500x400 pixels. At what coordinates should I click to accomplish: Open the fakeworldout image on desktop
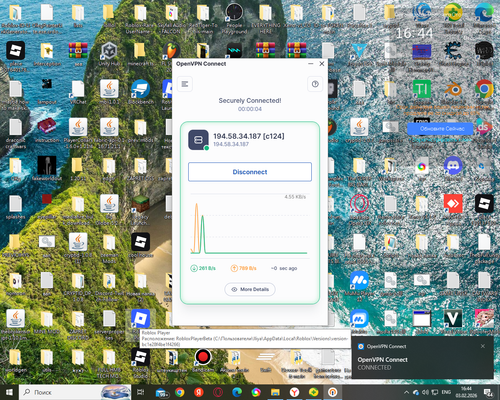[47, 168]
